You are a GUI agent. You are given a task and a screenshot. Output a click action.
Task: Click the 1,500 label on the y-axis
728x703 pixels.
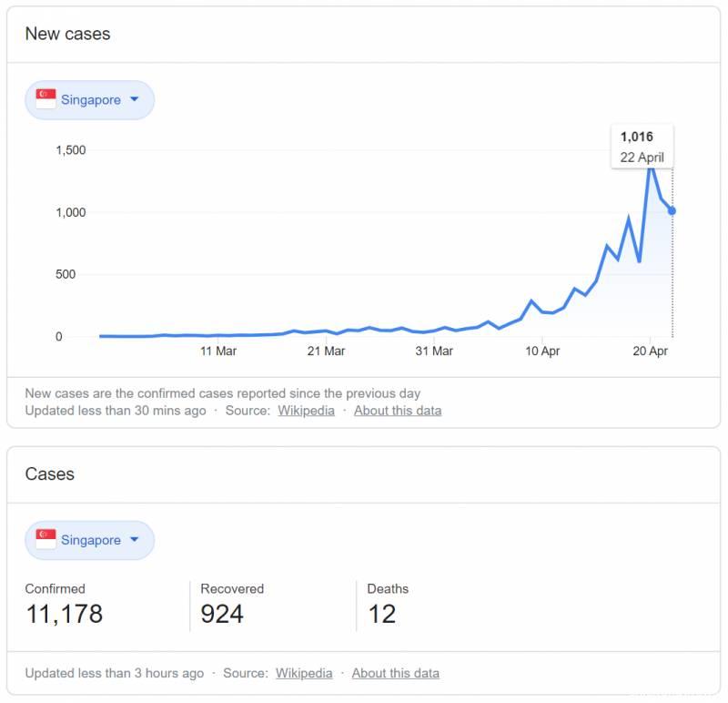click(x=70, y=150)
